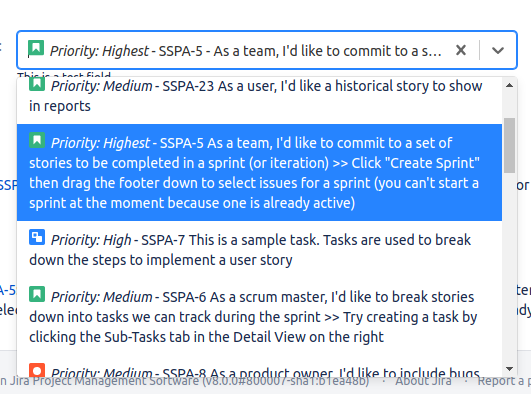
Task: Click the dropdown list's scroll down arrow
Action: click(x=509, y=369)
